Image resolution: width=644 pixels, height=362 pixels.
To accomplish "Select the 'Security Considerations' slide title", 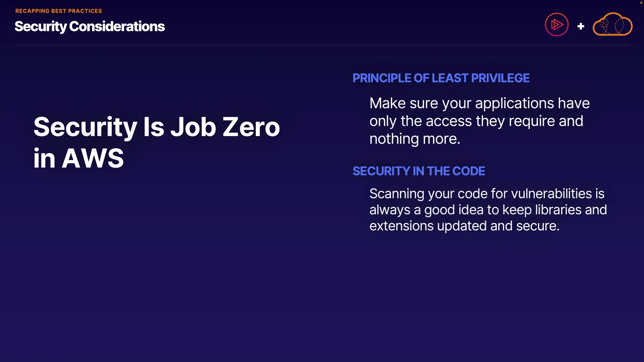I will 90,26.
